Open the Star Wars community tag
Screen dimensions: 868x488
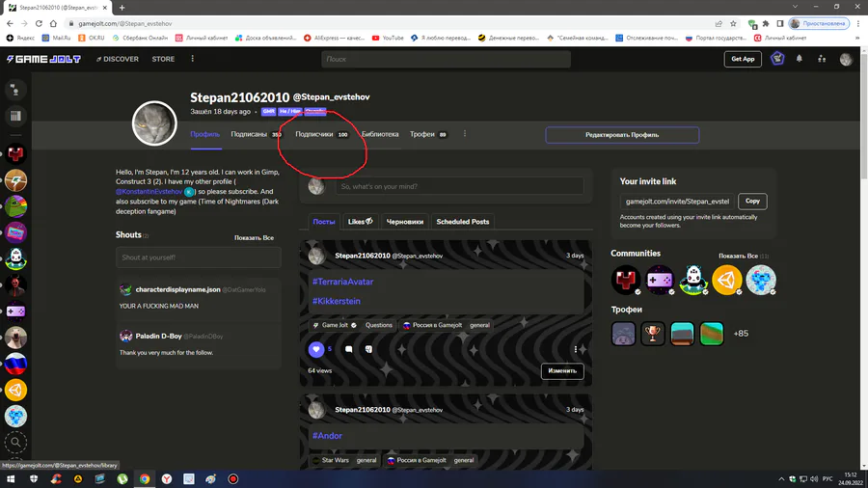click(331, 460)
